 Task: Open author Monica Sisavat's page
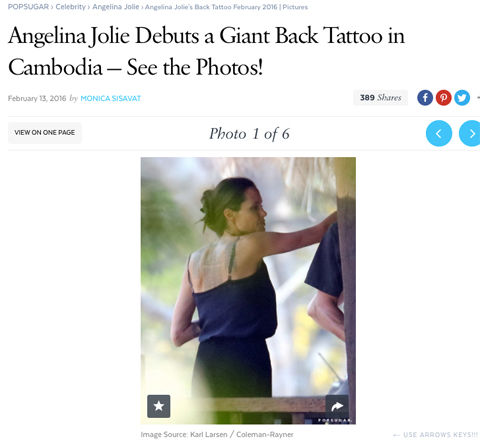(x=111, y=98)
